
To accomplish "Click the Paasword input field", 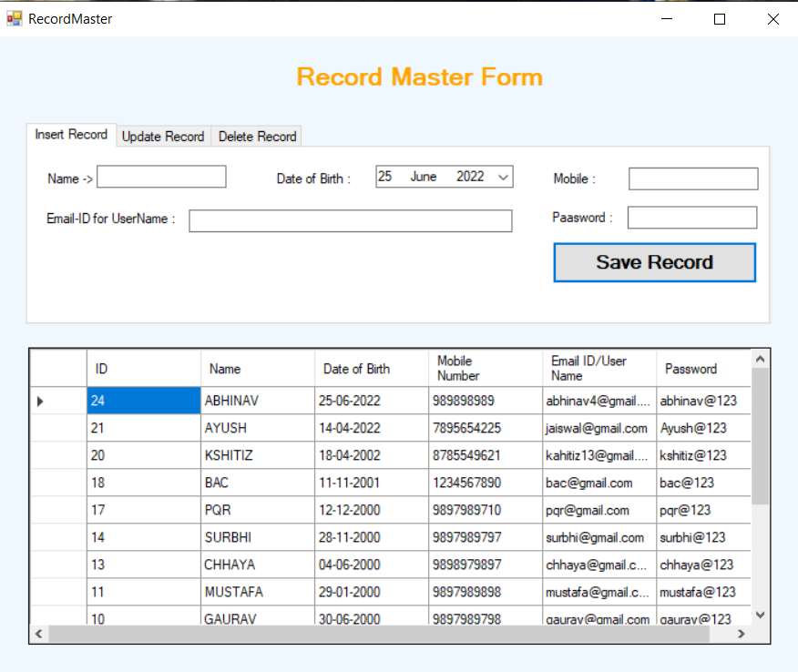I will pos(692,218).
